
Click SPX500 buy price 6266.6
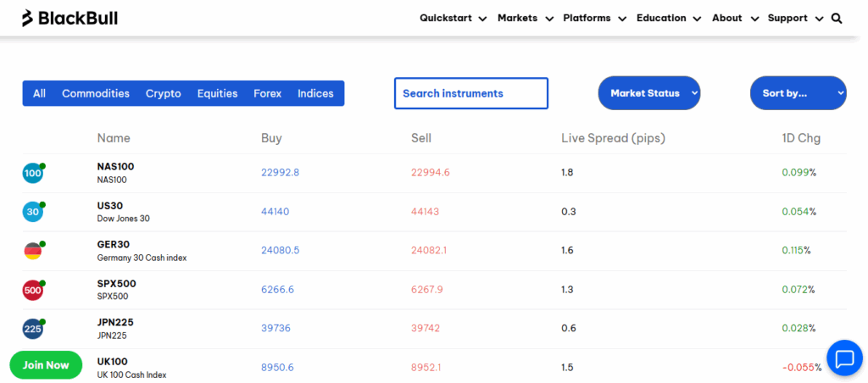[277, 290]
